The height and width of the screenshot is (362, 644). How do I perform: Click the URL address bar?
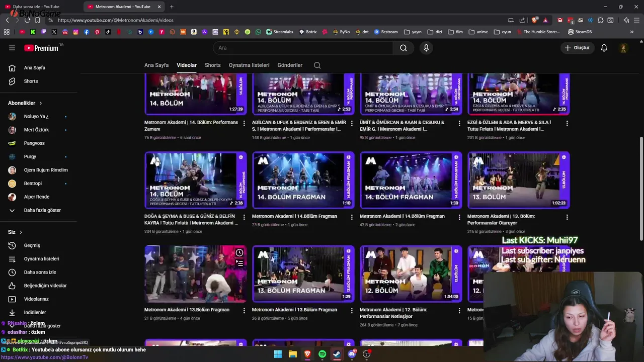tap(277, 20)
